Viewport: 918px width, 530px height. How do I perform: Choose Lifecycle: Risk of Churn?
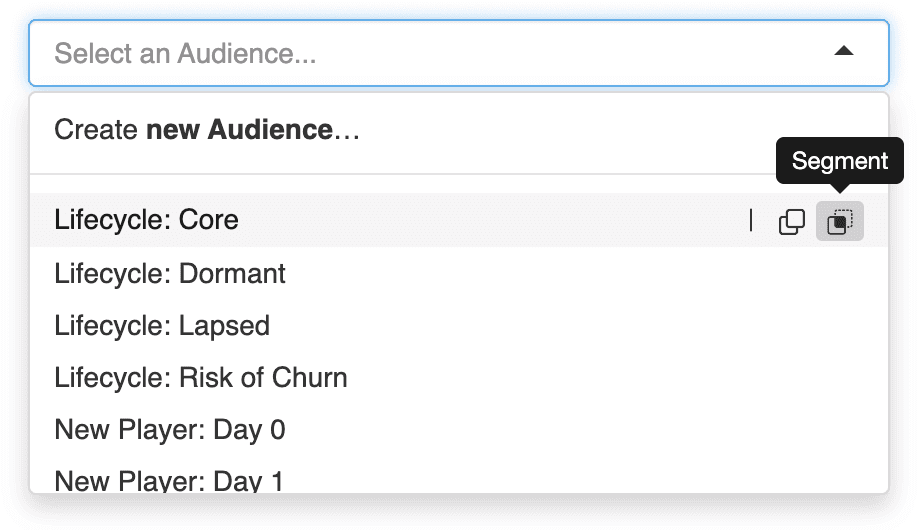pyautogui.click(x=201, y=378)
